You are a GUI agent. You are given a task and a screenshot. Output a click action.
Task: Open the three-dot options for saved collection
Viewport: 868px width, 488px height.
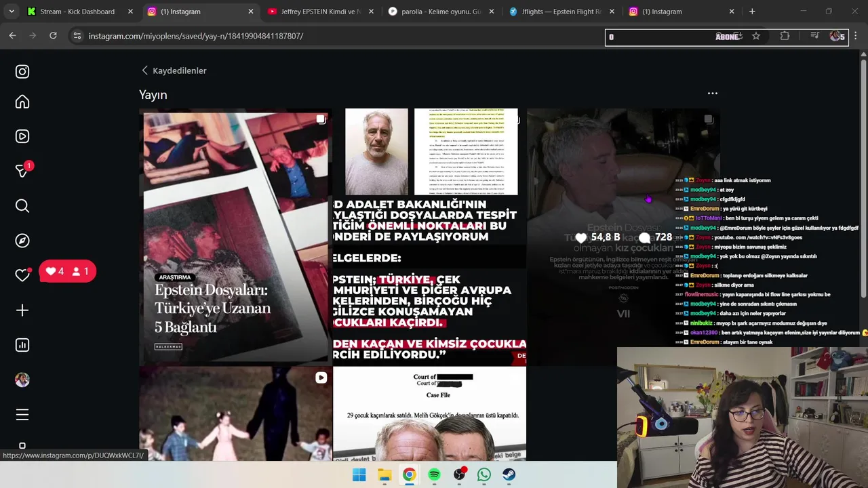712,94
